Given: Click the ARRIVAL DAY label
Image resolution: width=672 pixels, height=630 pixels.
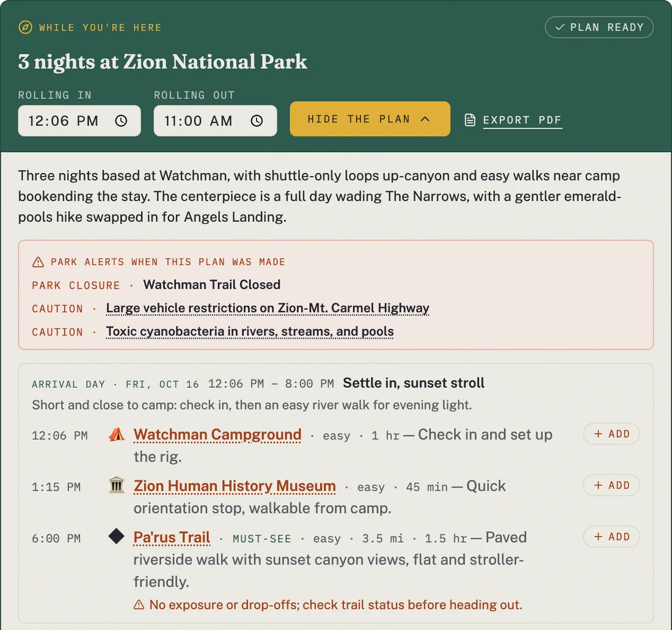Looking at the screenshot, I should coord(68,384).
